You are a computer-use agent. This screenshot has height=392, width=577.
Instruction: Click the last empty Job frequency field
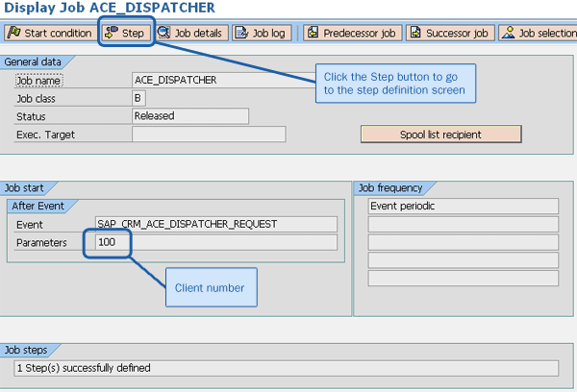pyautogui.click(x=463, y=279)
